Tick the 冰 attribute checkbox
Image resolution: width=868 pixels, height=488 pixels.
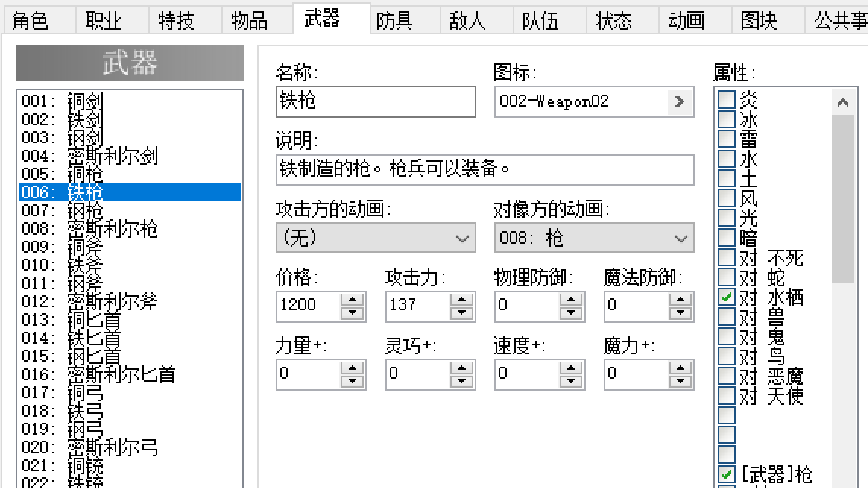click(x=726, y=119)
